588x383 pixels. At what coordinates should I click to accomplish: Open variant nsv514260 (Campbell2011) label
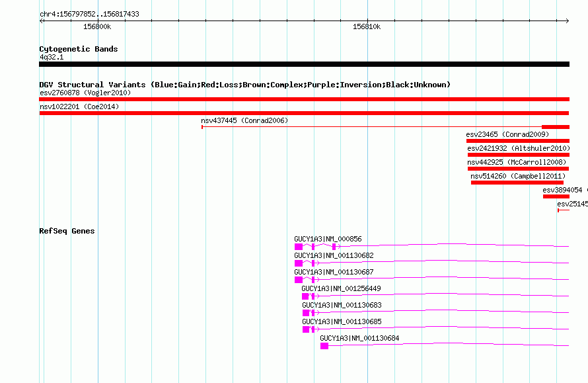pyautogui.click(x=518, y=176)
